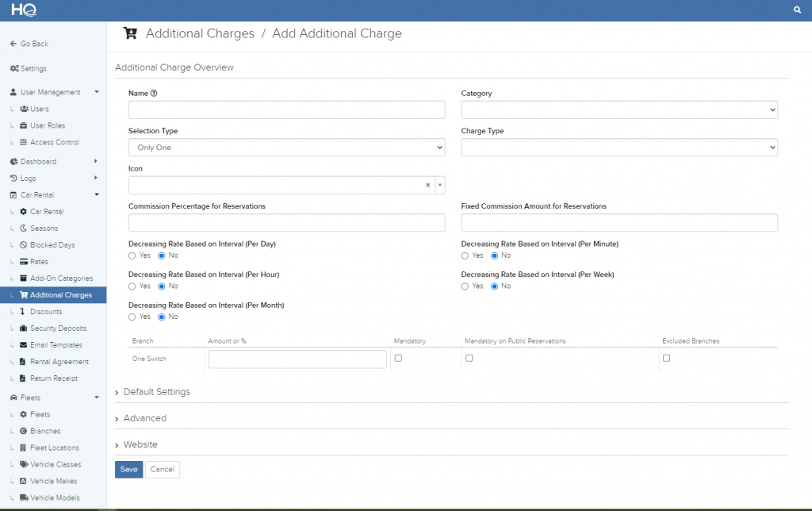Click the Amount or % field
This screenshot has width=812, height=511.
point(297,359)
